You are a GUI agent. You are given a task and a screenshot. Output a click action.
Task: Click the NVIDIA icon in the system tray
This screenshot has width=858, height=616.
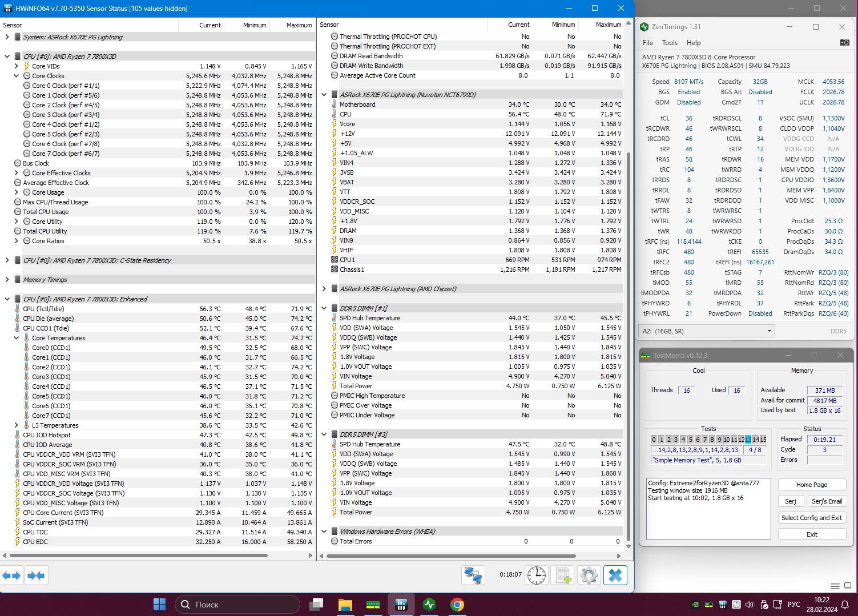point(695,605)
